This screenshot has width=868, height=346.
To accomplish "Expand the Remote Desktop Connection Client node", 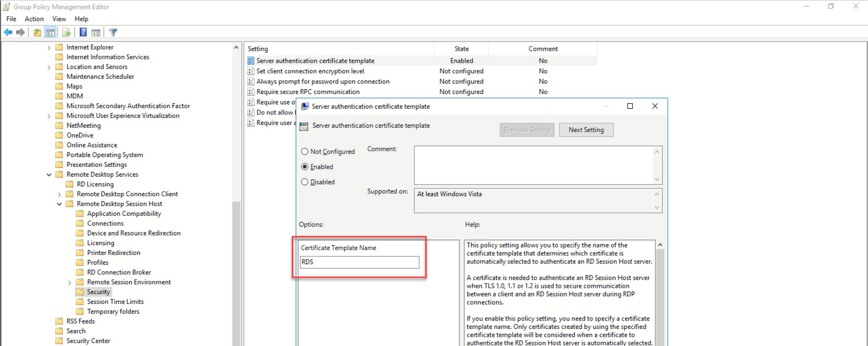I will click(x=59, y=194).
